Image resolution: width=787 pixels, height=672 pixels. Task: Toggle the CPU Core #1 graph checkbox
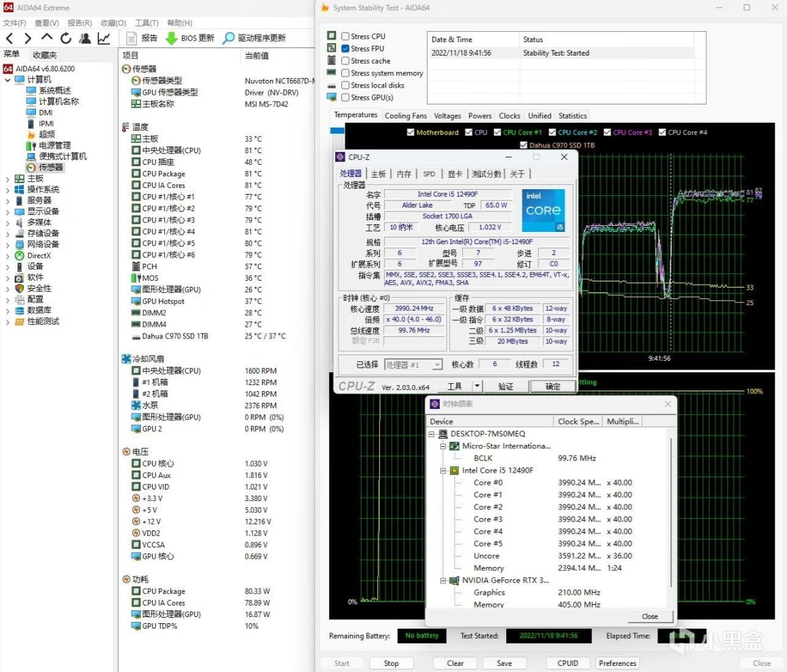(x=497, y=132)
